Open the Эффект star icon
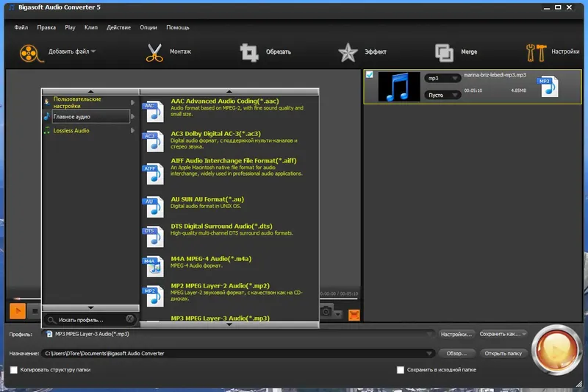The width and height of the screenshot is (588, 392). point(348,52)
